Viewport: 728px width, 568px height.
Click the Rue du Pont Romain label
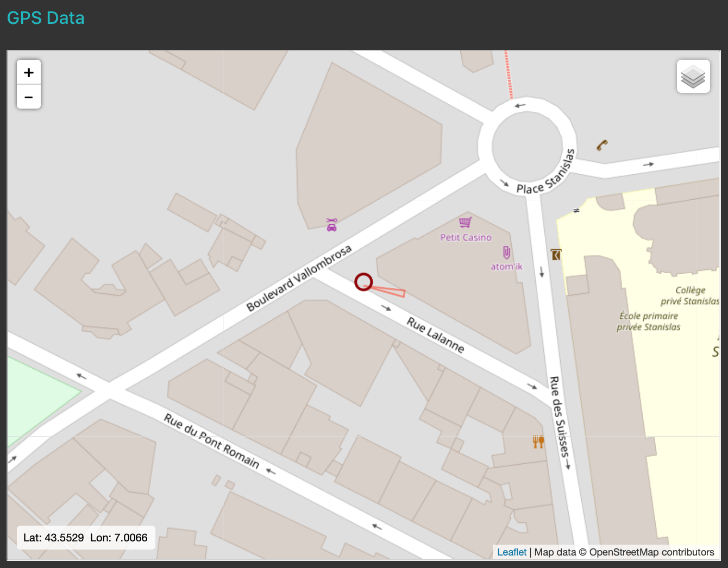[212, 441]
